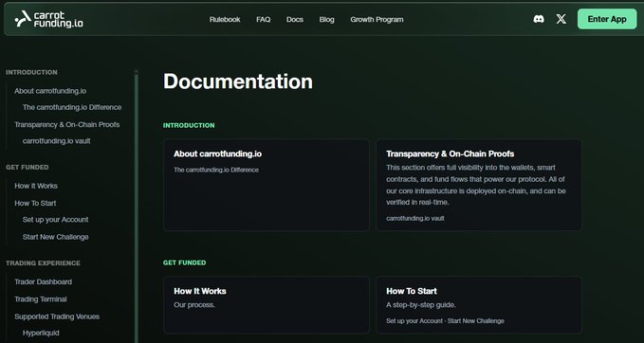Click the carrotfunding.io logo
The width and height of the screenshot is (644, 343).
pyautogui.click(x=48, y=19)
